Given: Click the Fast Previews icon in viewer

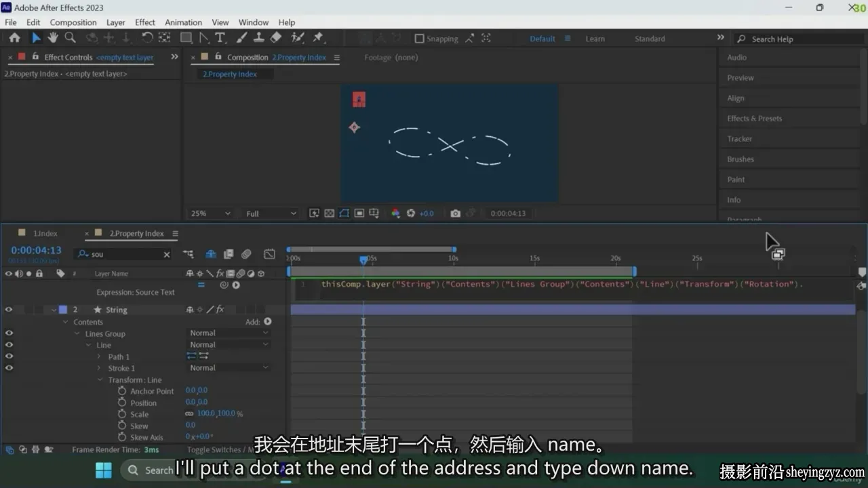Looking at the screenshot, I should [315, 213].
